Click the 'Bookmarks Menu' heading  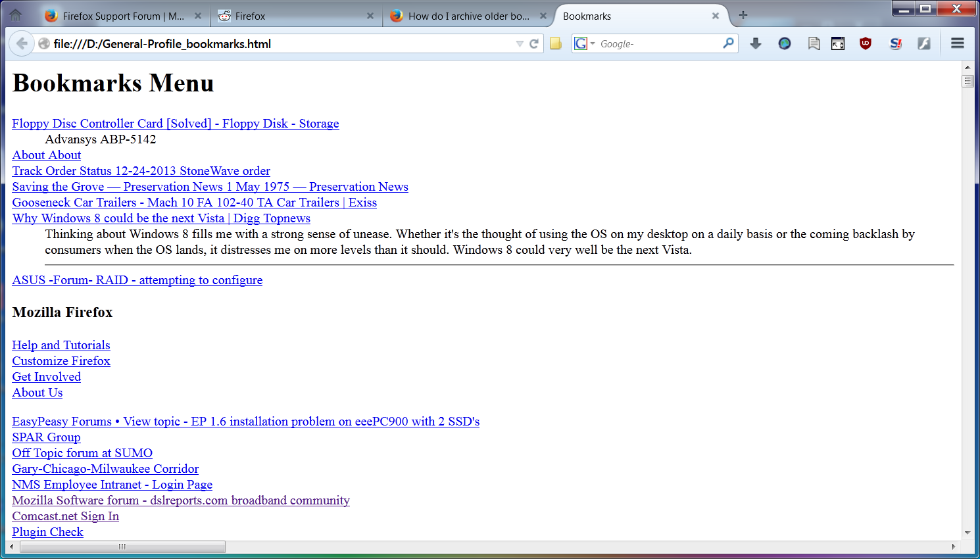(113, 83)
